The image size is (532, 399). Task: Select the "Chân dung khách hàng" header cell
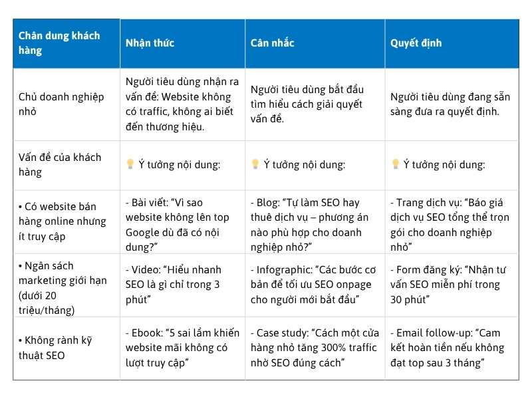point(66,43)
